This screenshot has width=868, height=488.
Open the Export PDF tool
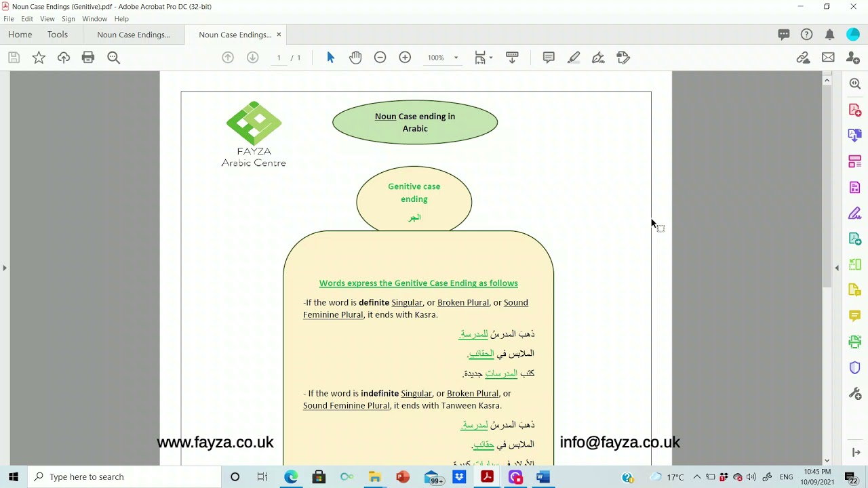tap(855, 136)
